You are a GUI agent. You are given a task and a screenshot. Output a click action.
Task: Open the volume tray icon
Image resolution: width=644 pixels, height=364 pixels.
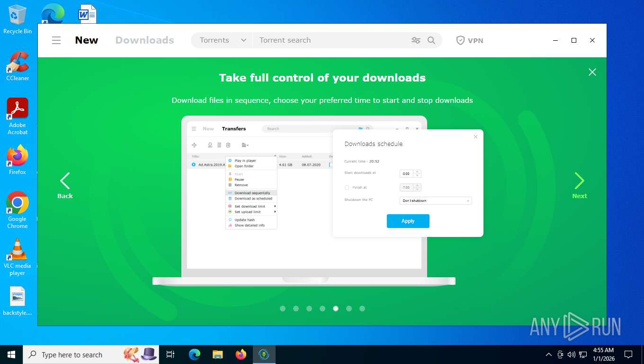(x=572, y=355)
